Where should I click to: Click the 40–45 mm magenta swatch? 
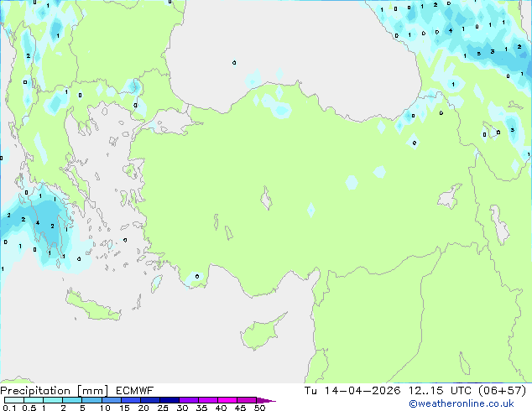(227, 400)
